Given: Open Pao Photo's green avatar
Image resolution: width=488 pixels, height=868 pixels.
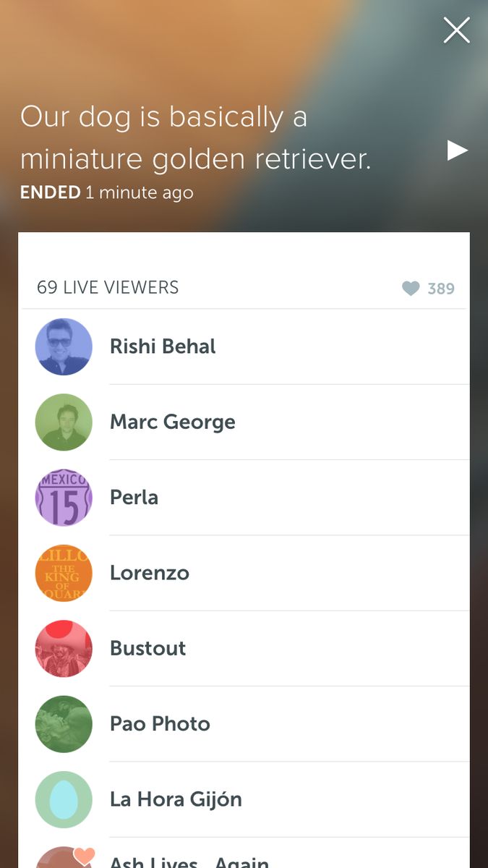Looking at the screenshot, I should click(64, 723).
